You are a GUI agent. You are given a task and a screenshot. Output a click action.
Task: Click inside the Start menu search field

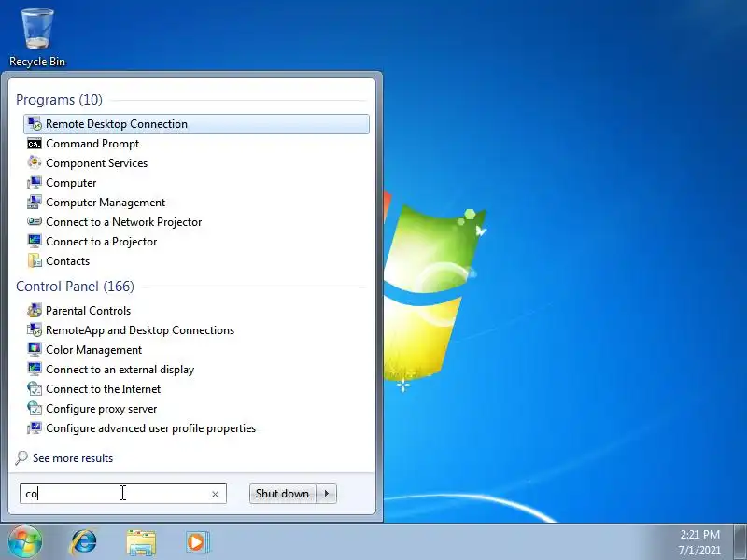[123, 494]
